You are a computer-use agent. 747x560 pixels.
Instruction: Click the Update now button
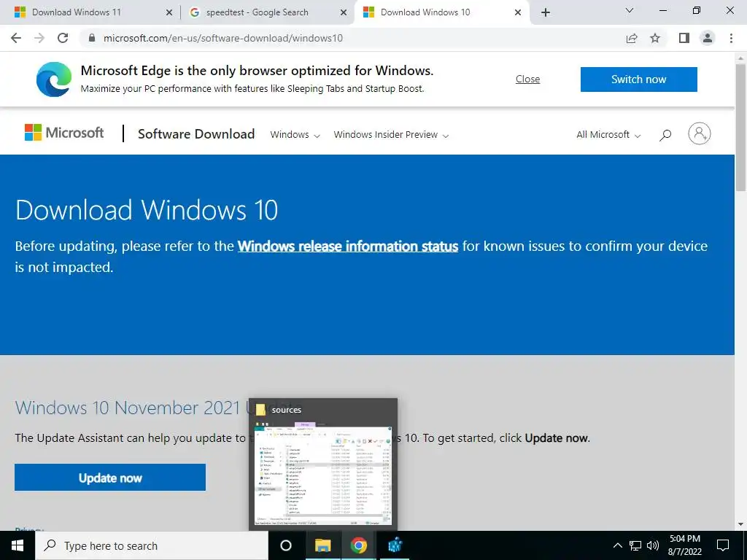[x=110, y=478]
